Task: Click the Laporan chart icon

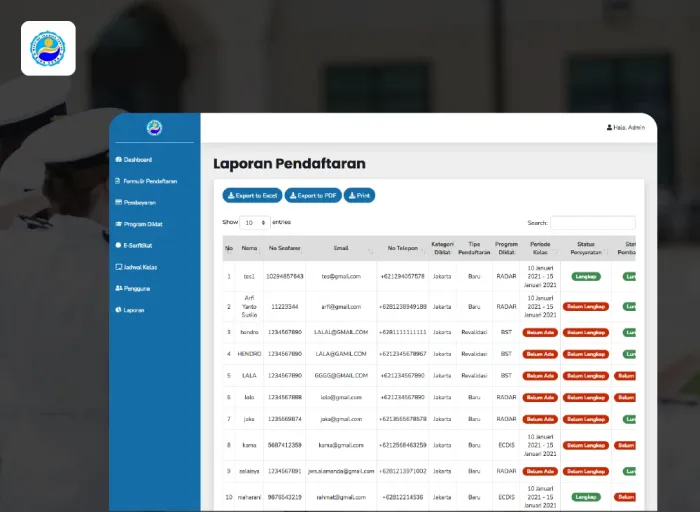Action: (x=118, y=309)
